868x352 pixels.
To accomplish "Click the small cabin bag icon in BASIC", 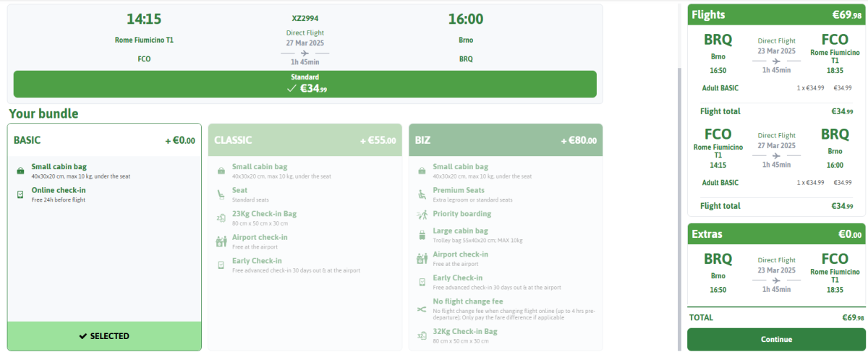I will pos(20,171).
